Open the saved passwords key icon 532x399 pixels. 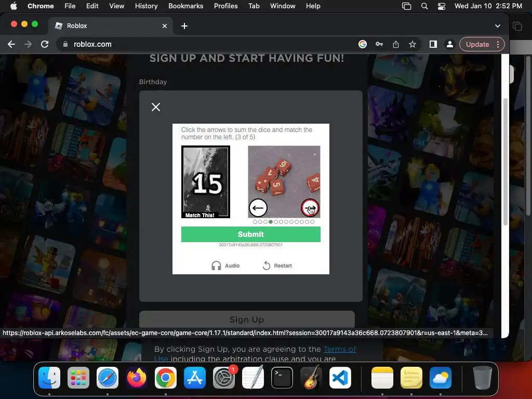tap(379, 45)
